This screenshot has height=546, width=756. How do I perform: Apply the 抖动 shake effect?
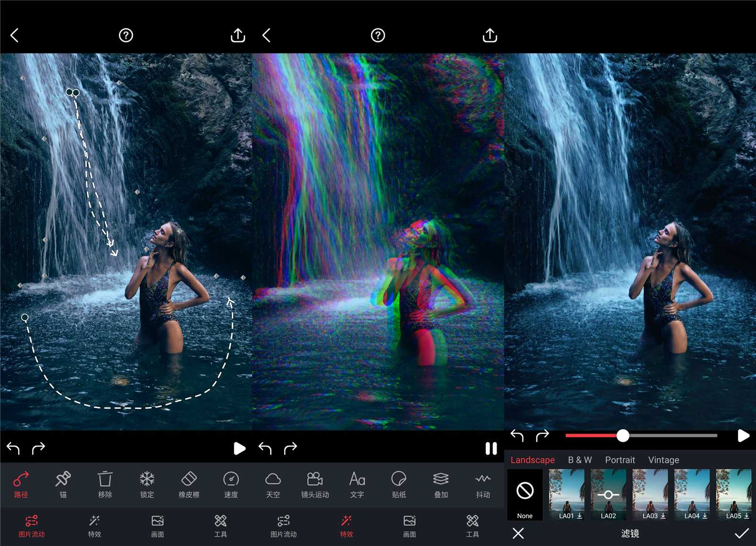[x=483, y=484]
